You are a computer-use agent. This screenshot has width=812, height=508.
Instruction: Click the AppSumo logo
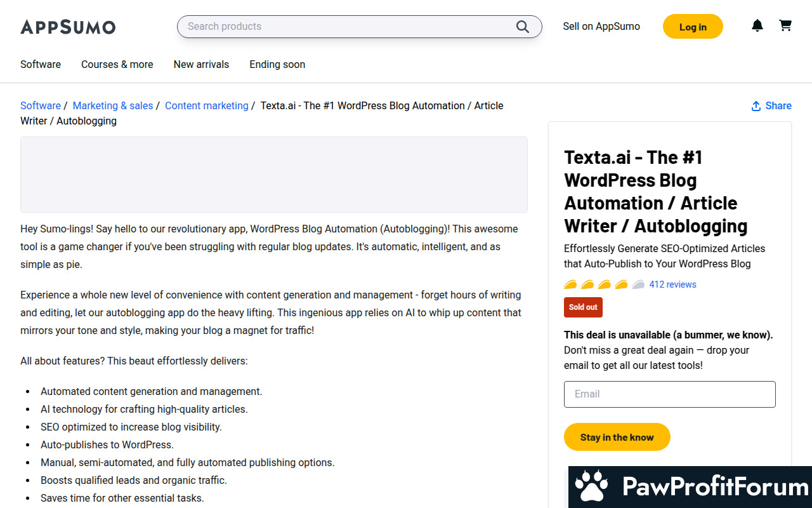coord(68,27)
